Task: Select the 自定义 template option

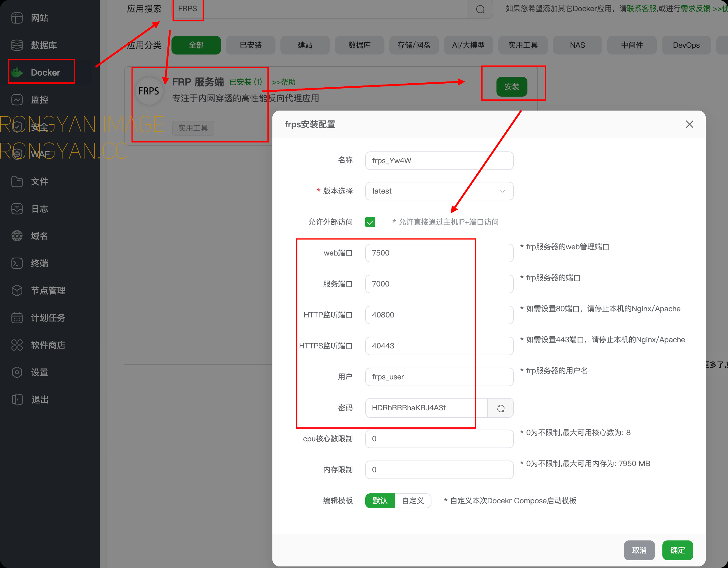Action: point(413,500)
